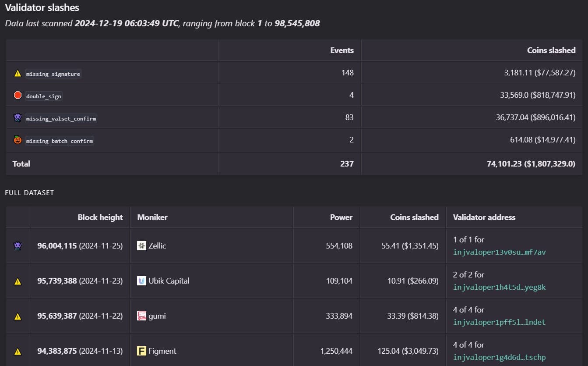Open validator address injvaloper1g4d6d…tschp
Screen dimensions: 588x366
(x=499, y=358)
